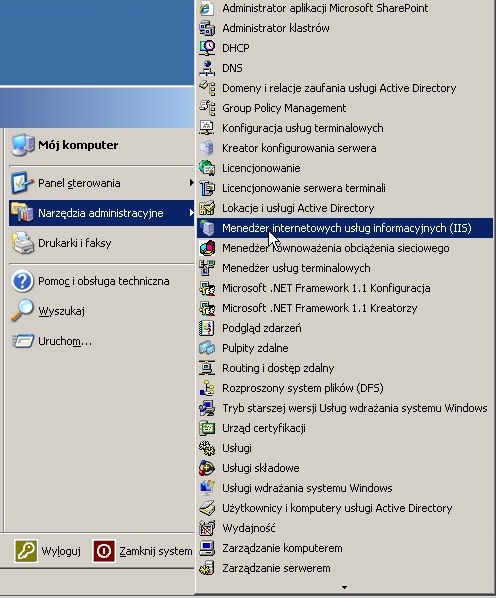This screenshot has height=598, width=496.
Task: Click the DNS network icon
Action: [207, 68]
